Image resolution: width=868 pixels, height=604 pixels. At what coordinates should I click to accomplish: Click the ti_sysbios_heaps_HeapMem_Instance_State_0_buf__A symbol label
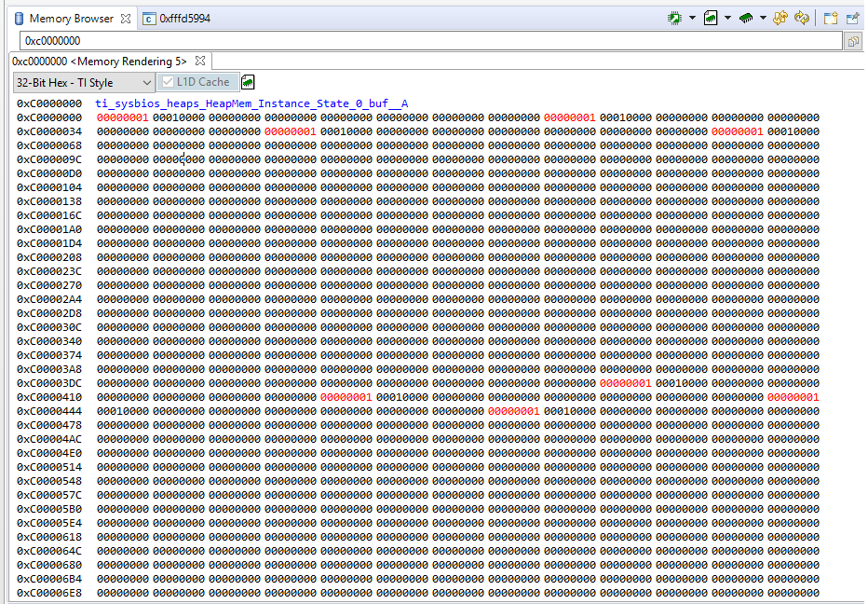click(251, 103)
